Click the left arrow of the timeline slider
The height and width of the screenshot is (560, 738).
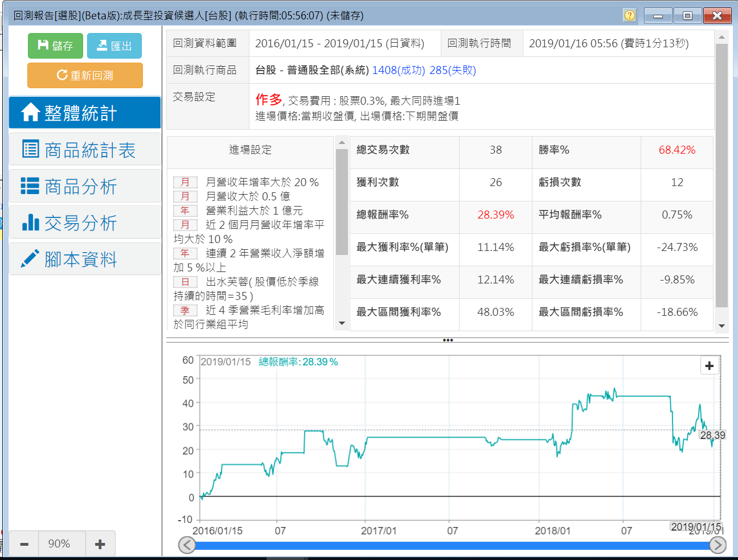click(187, 545)
